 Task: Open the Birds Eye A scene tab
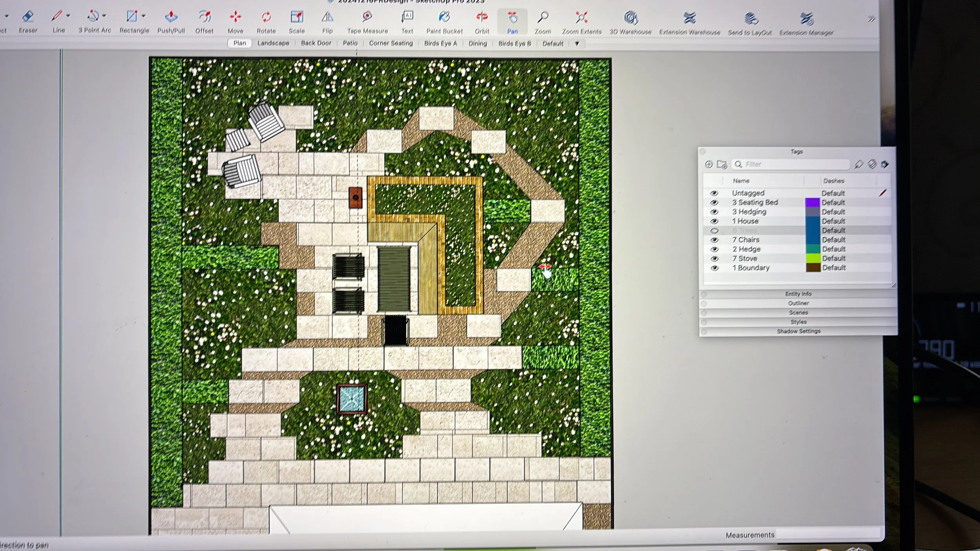click(440, 43)
